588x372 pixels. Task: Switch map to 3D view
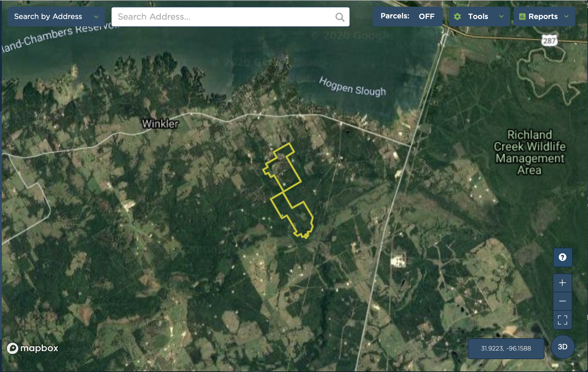pyautogui.click(x=562, y=347)
